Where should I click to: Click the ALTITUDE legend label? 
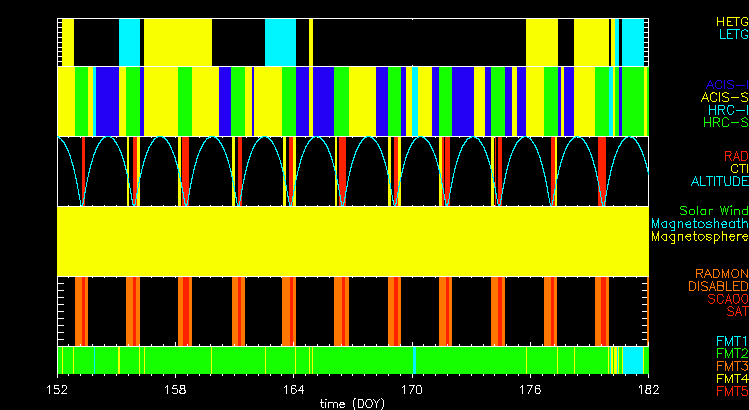tap(720, 182)
